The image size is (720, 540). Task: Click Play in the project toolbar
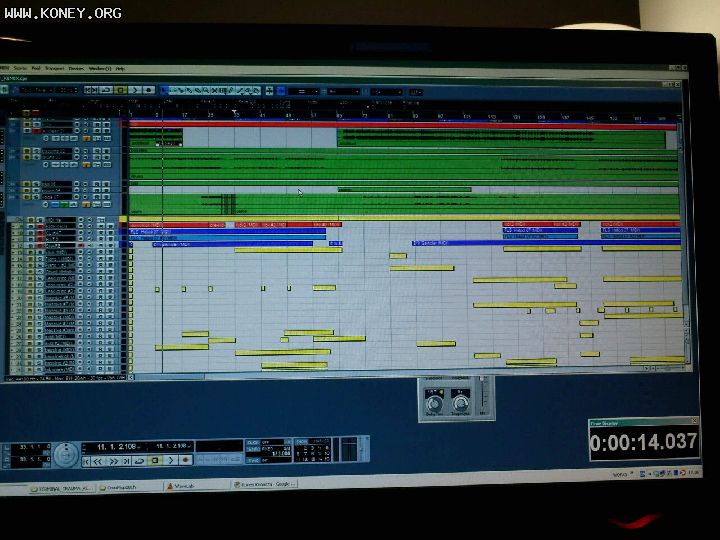pyautogui.click(x=135, y=90)
